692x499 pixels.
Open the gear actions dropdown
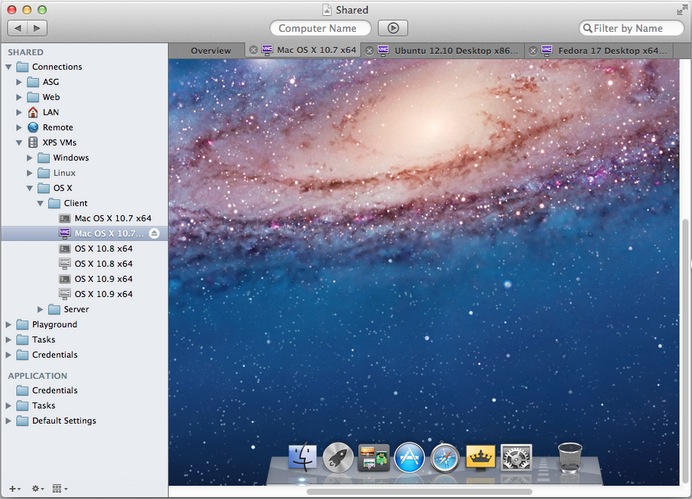38,488
